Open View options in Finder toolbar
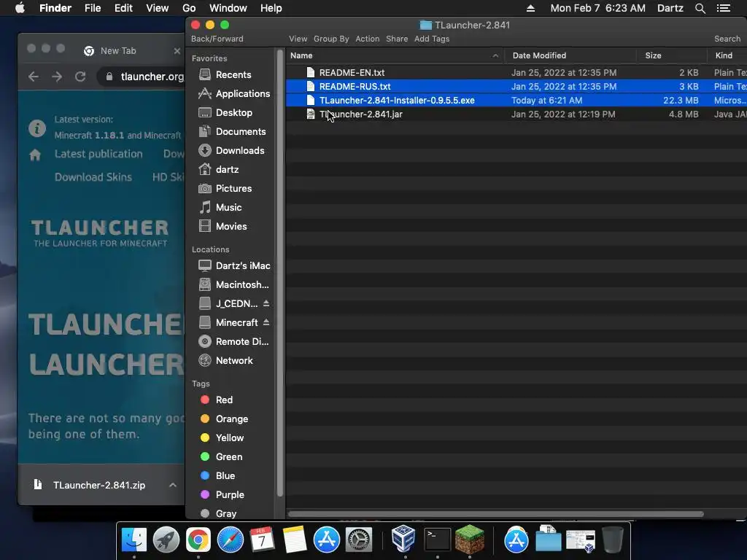The image size is (747, 560). pyautogui.click(x=298, y=39)
